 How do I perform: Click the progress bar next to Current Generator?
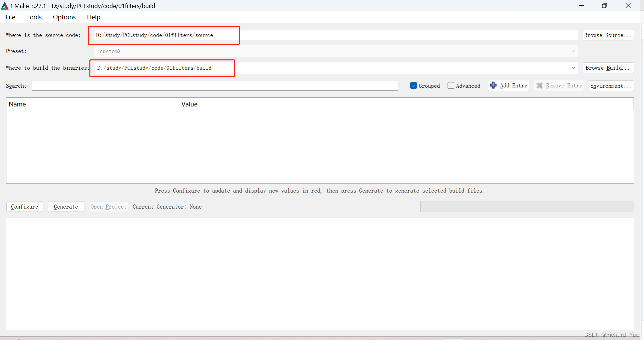(x=527, y=207)
